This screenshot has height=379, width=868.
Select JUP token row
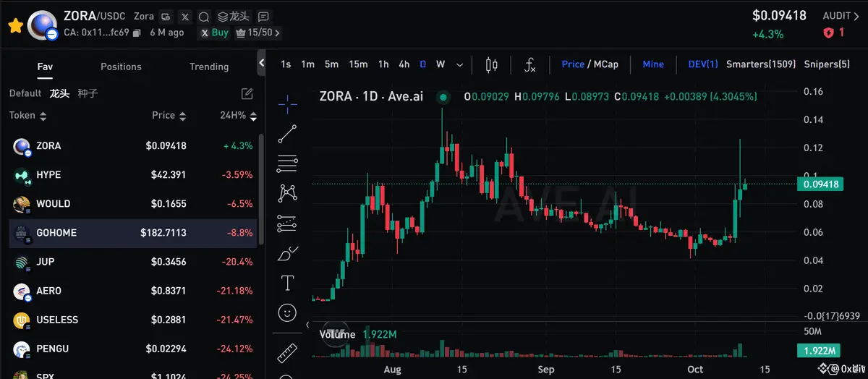(x=132, y=262)
